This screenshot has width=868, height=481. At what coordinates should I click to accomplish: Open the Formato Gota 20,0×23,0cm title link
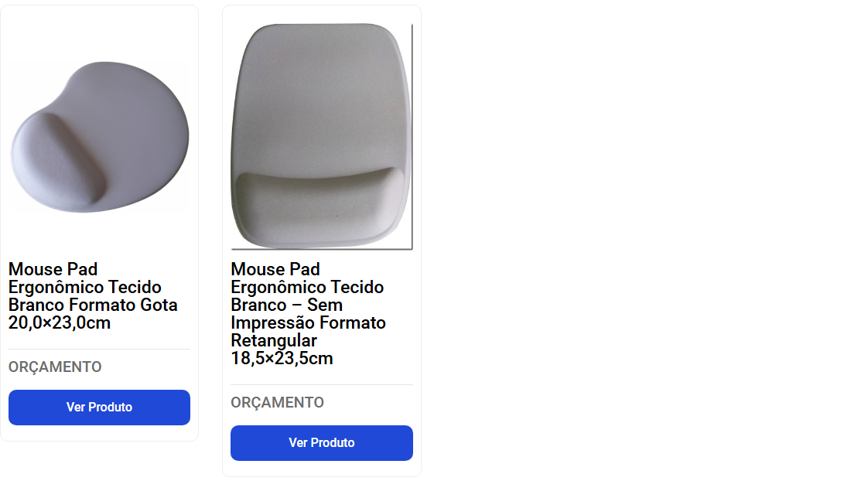click(x=93, y=295)
